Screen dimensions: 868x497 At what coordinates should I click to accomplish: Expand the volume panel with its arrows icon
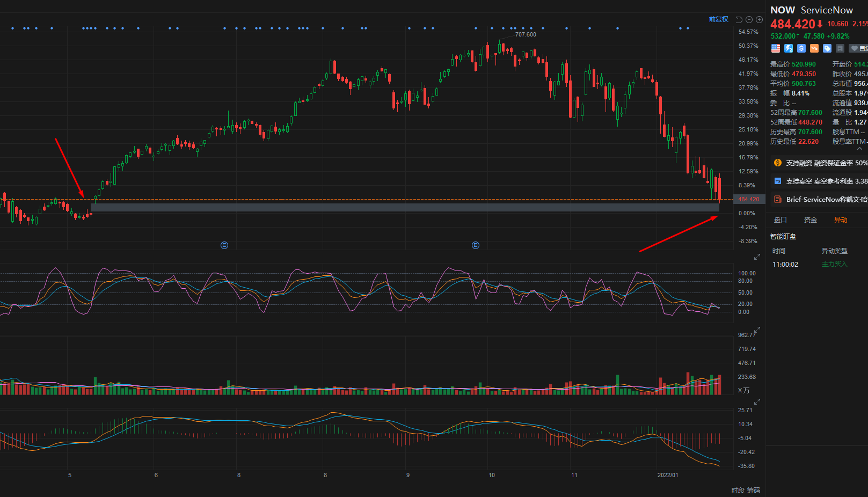point(757,330)
